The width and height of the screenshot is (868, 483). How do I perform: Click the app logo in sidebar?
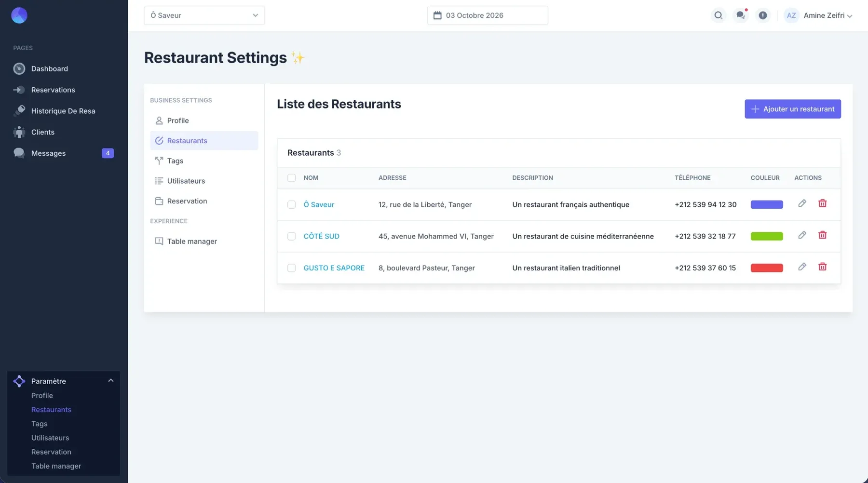19,15
